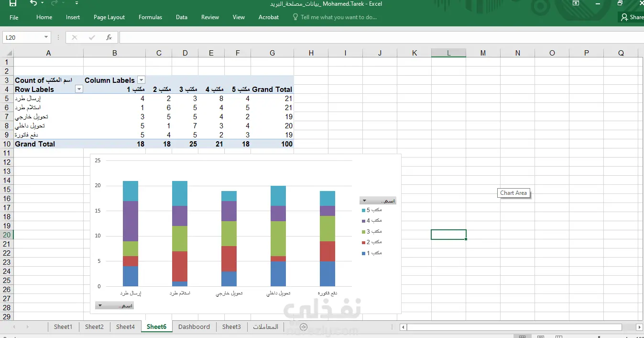Click the مكتب 3 column header cell

pyautogui.click(x=185, y=89)
